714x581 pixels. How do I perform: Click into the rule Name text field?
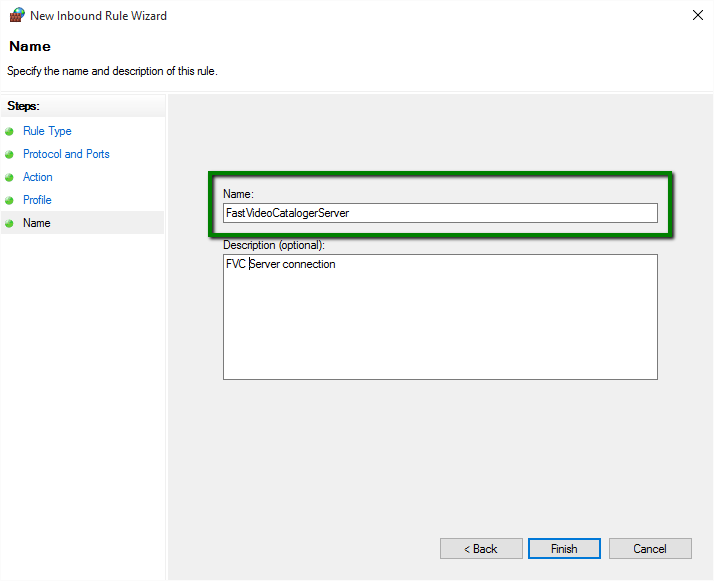[x=440, y=213]
